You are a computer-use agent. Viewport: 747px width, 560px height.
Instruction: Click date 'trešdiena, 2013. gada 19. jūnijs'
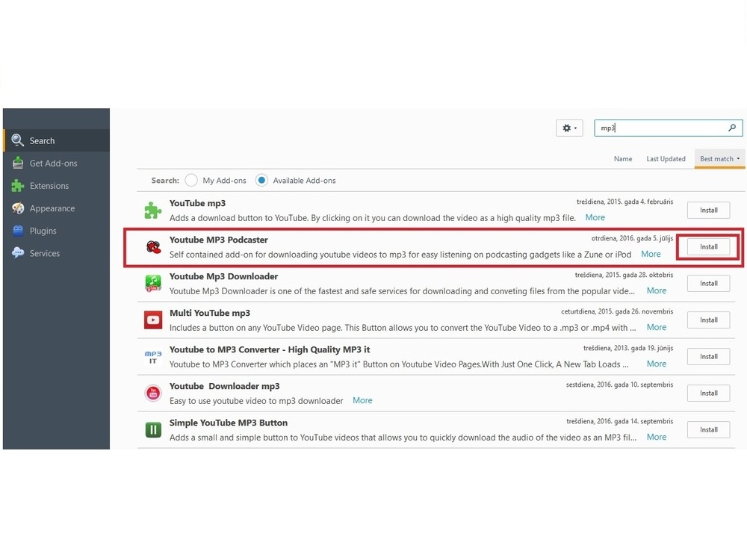click(x=628, y=348)
